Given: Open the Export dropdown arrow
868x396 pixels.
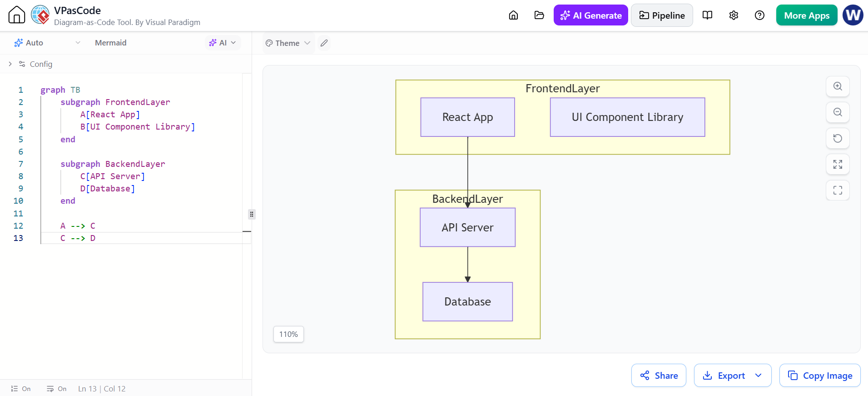Looking at the screenshot, I should (x=758, y=376).
